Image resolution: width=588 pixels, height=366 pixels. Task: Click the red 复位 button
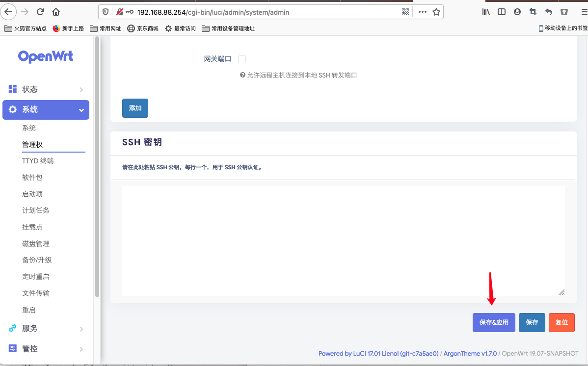(561, 322)
